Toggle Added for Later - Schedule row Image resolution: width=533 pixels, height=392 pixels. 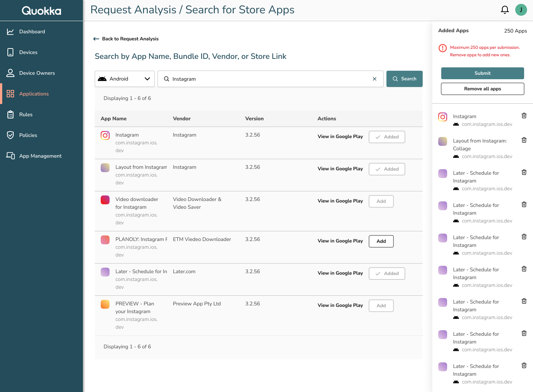point(387,274)
